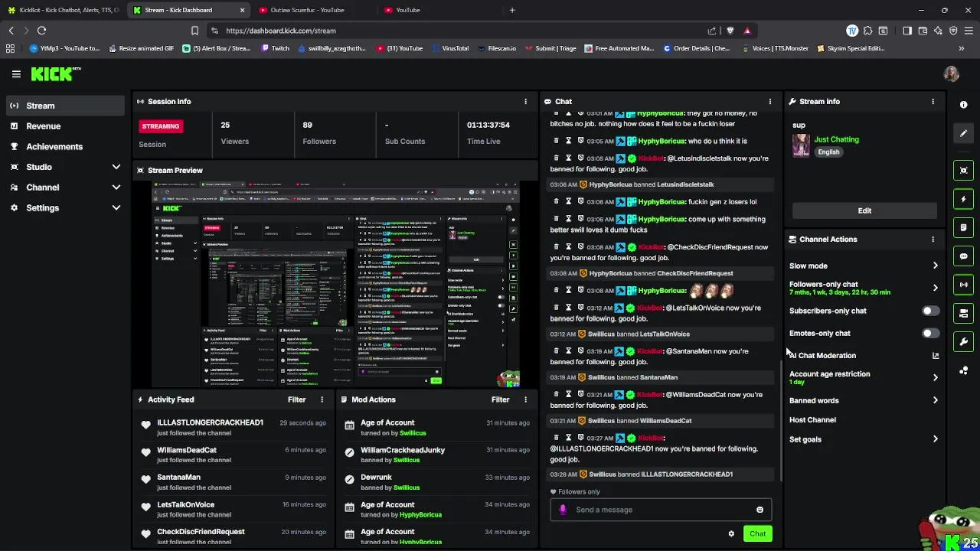Click WilliamCrackheadJunky in Mod Actions

click(403, 450)
